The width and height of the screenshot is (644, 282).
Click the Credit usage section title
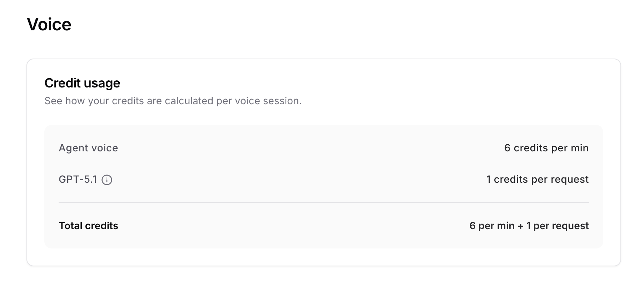(82, 83)
